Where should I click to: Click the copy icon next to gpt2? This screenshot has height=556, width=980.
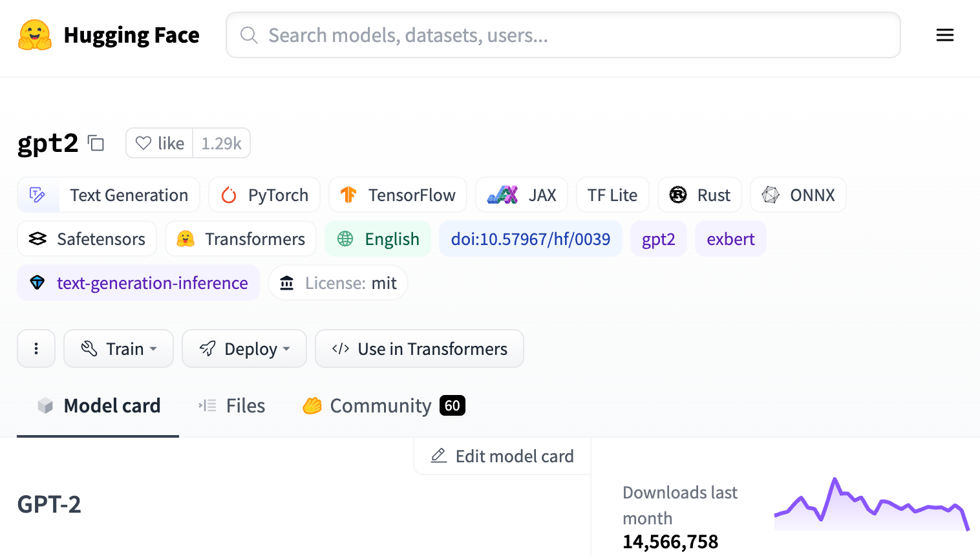click(96, 144)
